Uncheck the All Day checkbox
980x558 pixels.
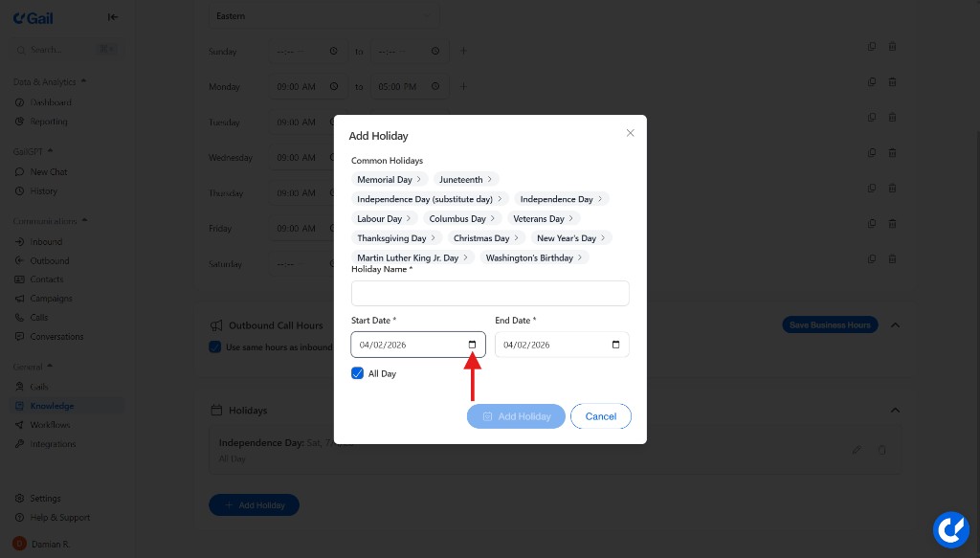pyautogui.click(x=358, y=373)
